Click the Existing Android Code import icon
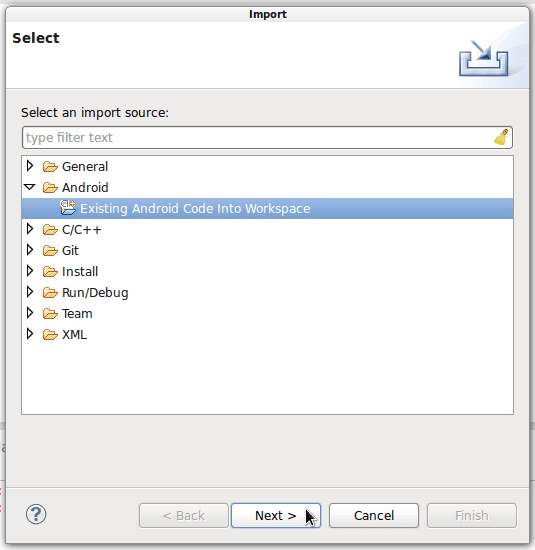The image size is (535, 550). [67, 208]
